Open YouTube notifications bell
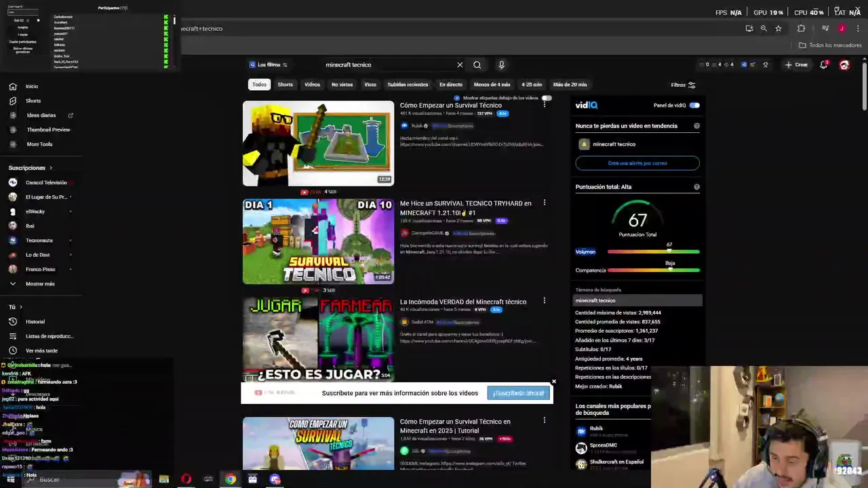Image resolution: width=868 pixels, height=488 pixels. tap(824, 65)
